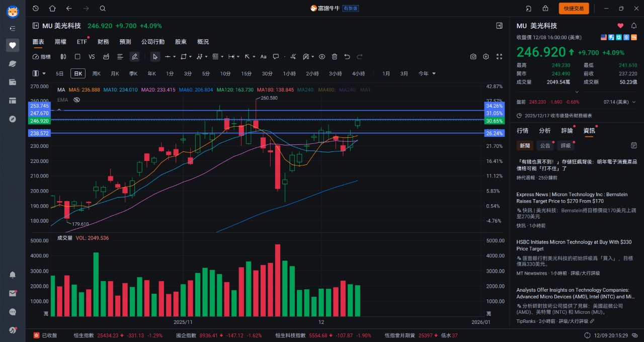The width and height of the screenshot is (644, 342).
Task: Go to the home page icon
Action: pos(52,9)
